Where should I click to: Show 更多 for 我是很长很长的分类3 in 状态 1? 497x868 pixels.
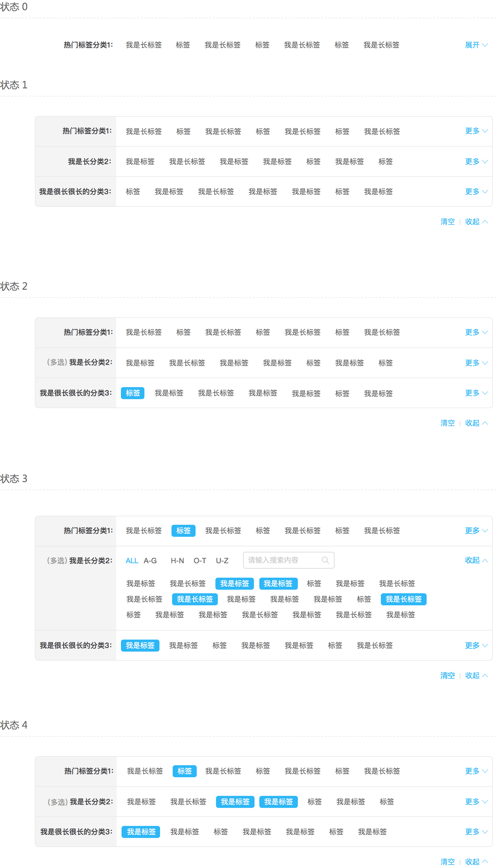point(476,191)
